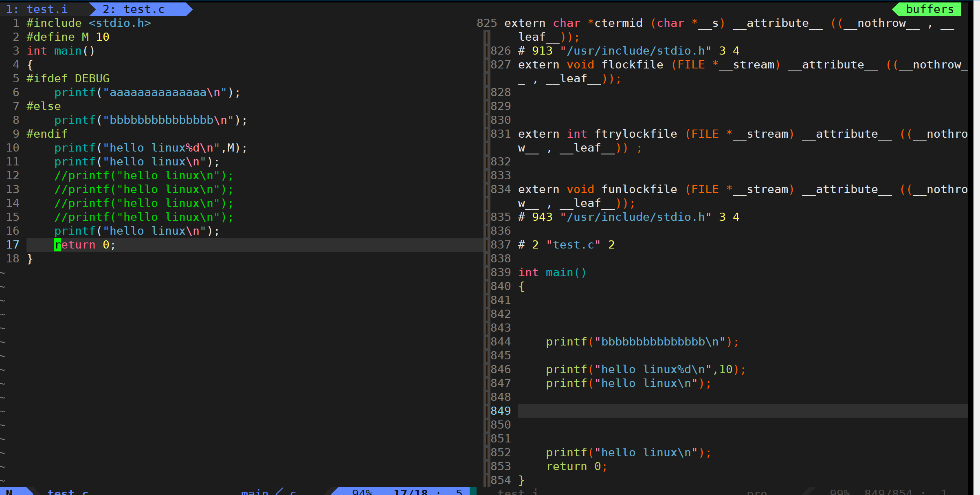
Task: Click extern int ftrylockfile declaration
Action: [x=743, y=141]
